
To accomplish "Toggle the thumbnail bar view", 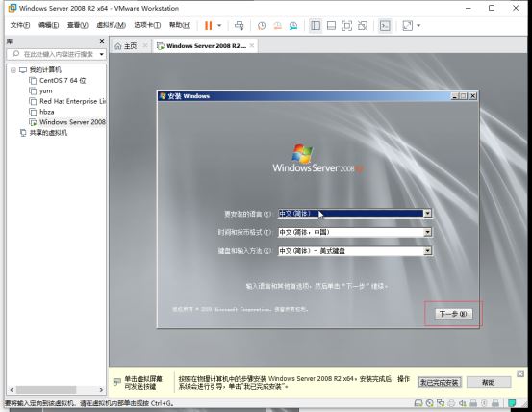I will click(x=332, y=26).
